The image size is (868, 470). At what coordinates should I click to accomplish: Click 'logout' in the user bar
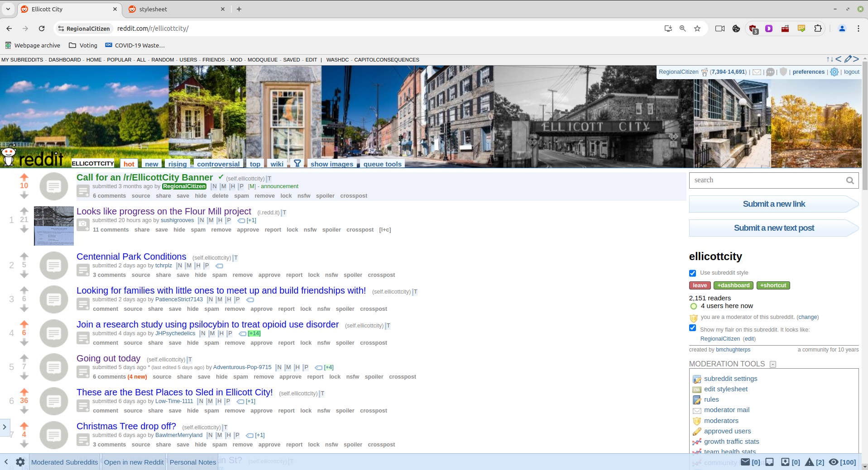click(851, 72)
